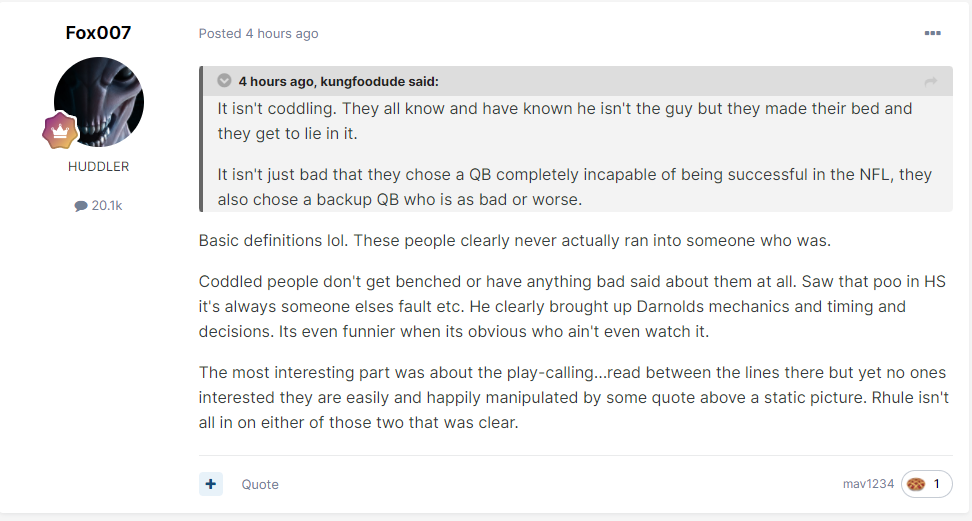This screenshot has height=521, width=972.
Task: Click Fox007's skull avatar image
Action: point(99,102)
